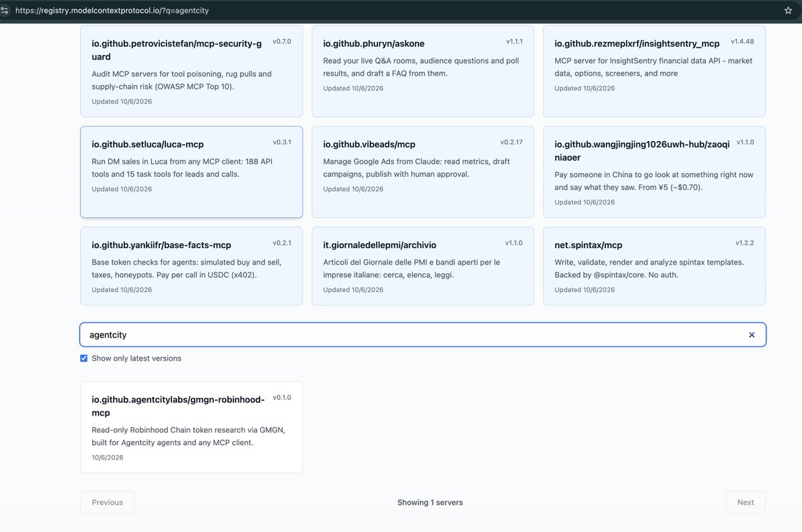Open the io.github.setluca/luca-mcp card
Screen dimensions: 802x532
tap(191, 172)
